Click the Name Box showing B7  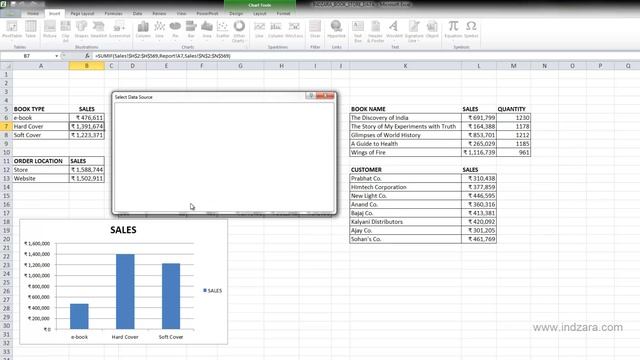tap(27, 56)
